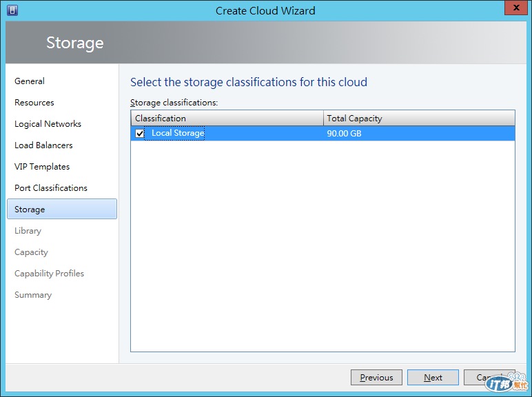Sort by the Classification column header
This screenshot has width=532, height=397.
(227, 119)
